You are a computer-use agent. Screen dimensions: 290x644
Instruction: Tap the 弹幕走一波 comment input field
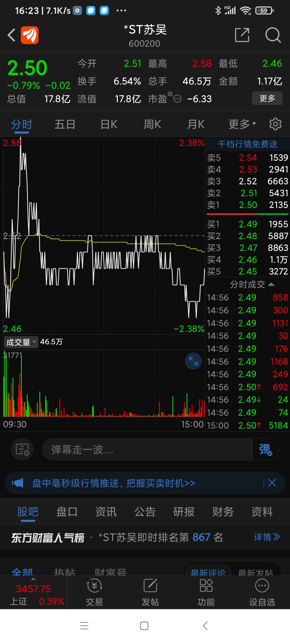[x=147, y=449]
